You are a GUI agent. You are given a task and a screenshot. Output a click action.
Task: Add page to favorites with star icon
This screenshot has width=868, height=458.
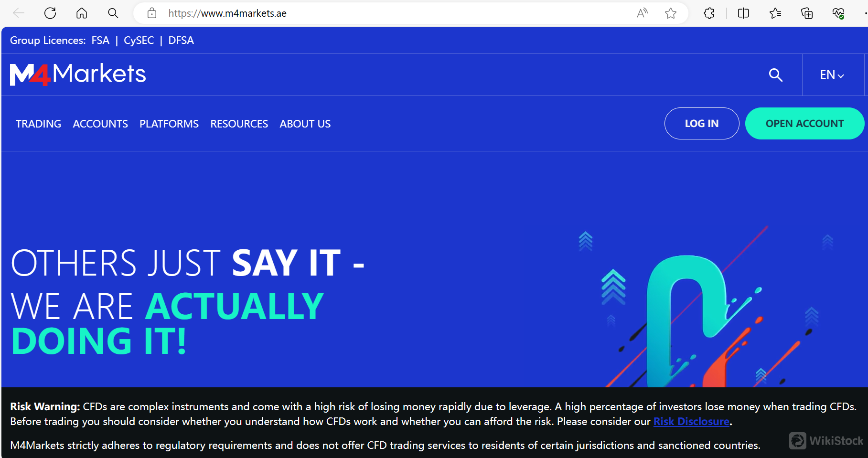click(671, 13)
